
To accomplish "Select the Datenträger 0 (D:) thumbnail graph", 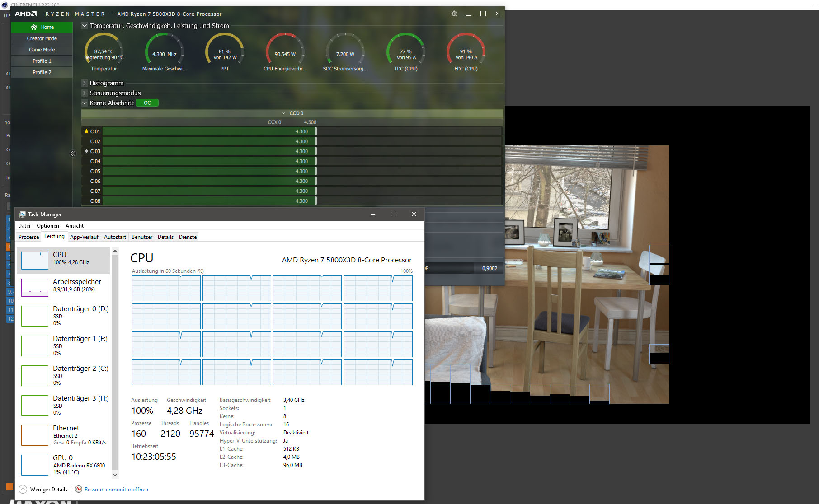I will pyautogui.click(x=35, y=316).
